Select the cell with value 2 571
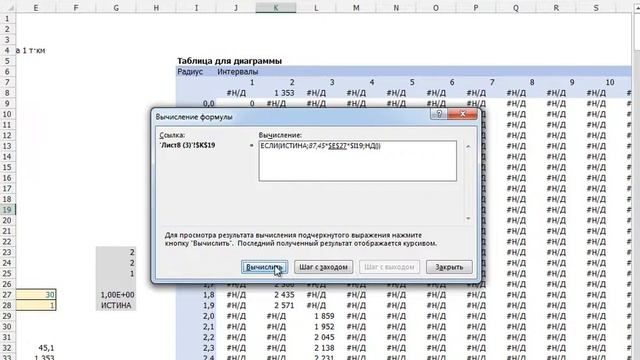The height and width of the screenshot is (360, 640). pos(276,305)
